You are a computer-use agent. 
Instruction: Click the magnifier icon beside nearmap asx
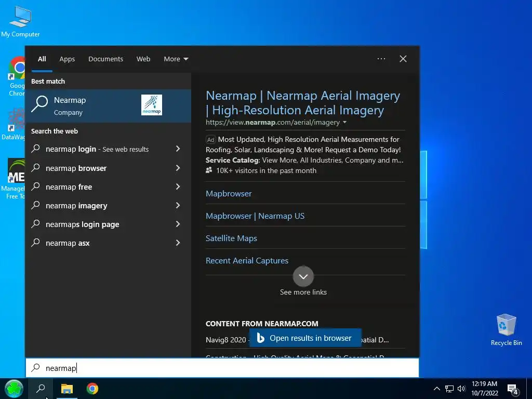(x=36, y=243)
